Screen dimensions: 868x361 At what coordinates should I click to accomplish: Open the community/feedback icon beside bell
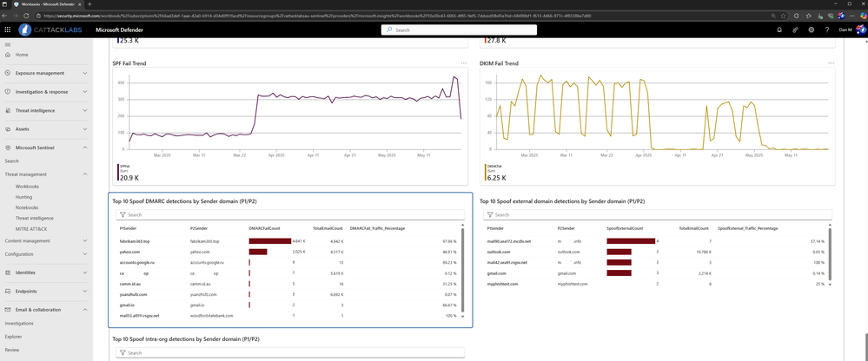796,30
